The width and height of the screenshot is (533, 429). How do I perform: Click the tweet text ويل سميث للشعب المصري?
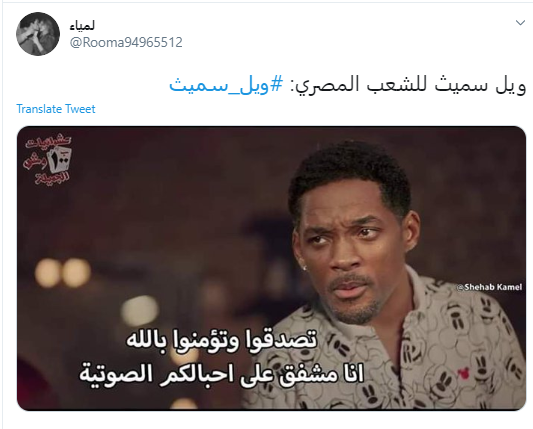(x=408, y=85)
